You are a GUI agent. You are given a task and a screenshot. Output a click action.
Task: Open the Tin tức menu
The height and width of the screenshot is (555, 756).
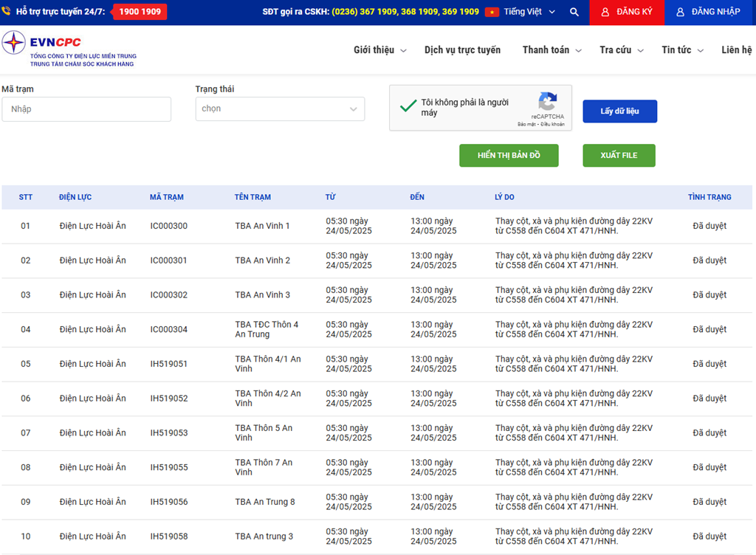[682, 50]
